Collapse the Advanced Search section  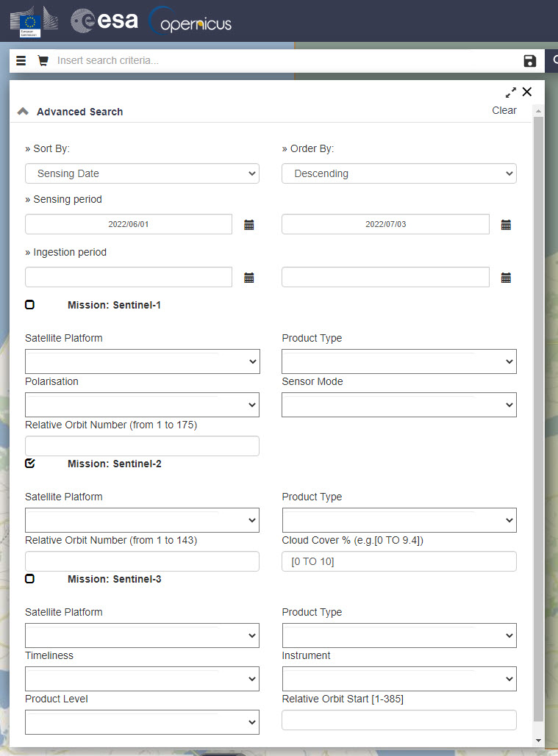point(23,112)
